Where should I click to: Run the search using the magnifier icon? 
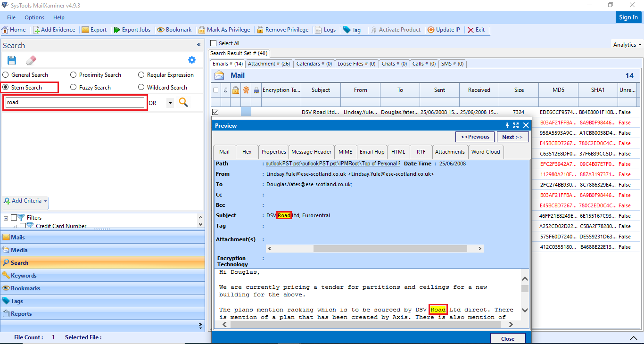[x=183, y=102]
